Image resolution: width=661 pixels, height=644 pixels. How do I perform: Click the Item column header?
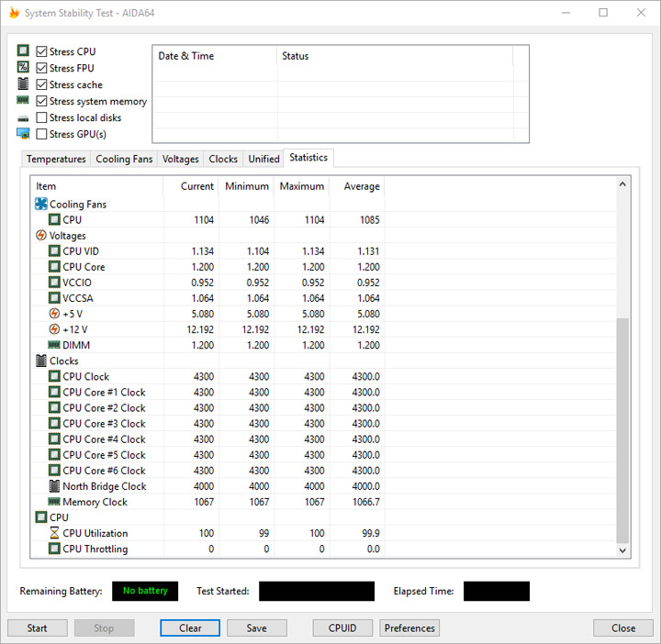click(x=97, y=186)
